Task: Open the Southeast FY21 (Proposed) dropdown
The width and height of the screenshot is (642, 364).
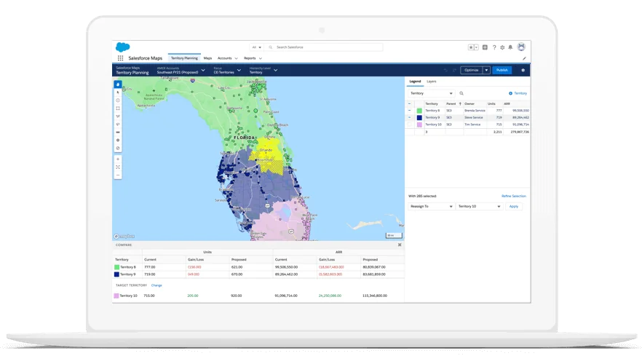Action: coord(181,71)
